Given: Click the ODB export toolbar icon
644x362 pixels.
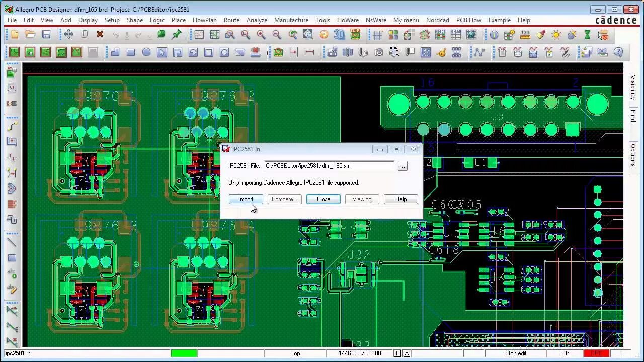Looking at the screenshot, I should tap(332, 52).
